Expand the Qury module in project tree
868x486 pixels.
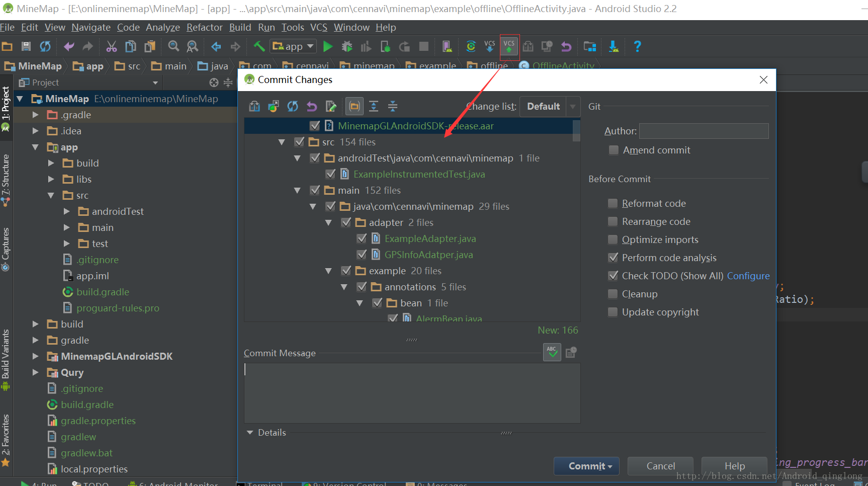pos(35,372)
